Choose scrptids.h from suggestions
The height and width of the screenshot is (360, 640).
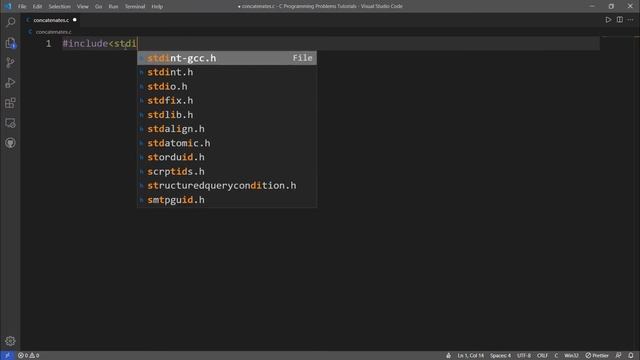(227, 171)
